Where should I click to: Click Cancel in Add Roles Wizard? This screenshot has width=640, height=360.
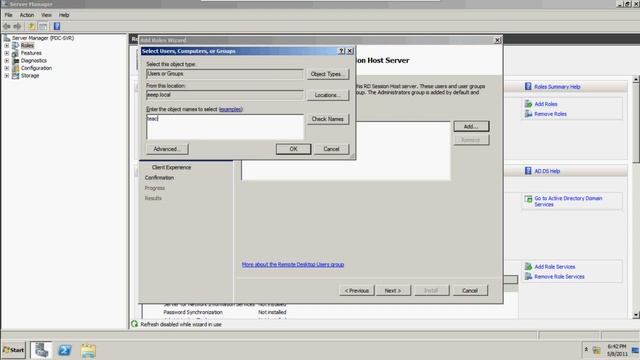coord(470,291)
